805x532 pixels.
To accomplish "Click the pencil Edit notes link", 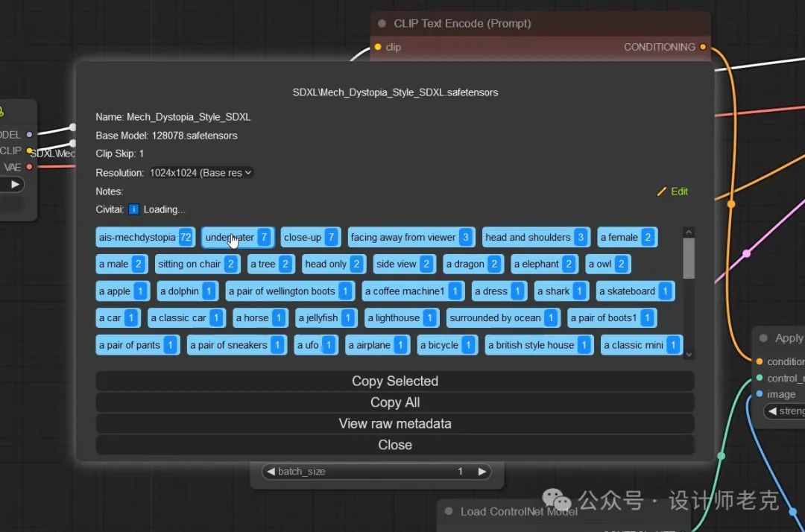I will coord(672,191).
